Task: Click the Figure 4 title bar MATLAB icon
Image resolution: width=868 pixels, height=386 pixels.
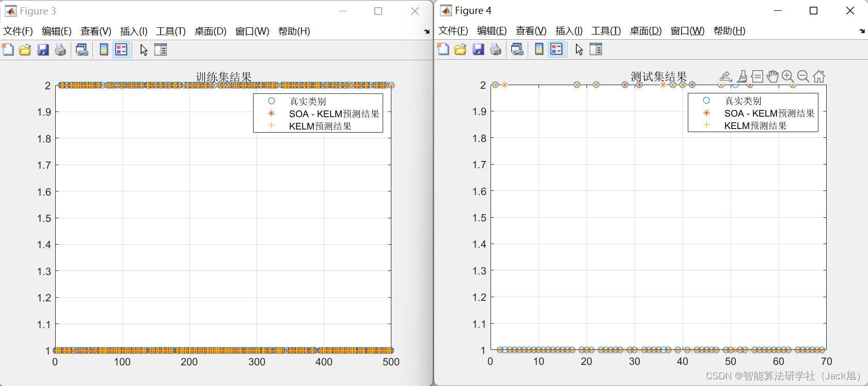Action: pos(446,10)
